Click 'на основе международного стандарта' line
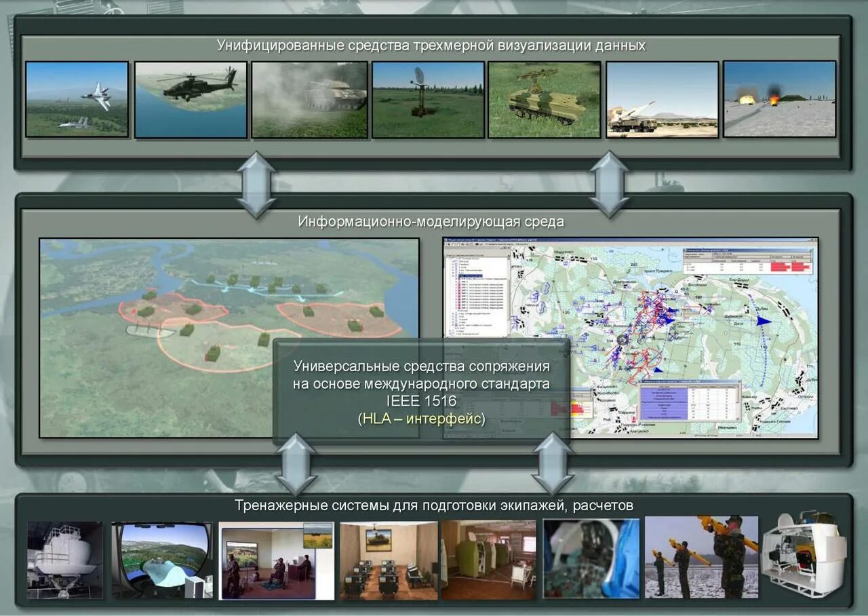Screen dimensions: 868x616 click(x=422, y=384)
